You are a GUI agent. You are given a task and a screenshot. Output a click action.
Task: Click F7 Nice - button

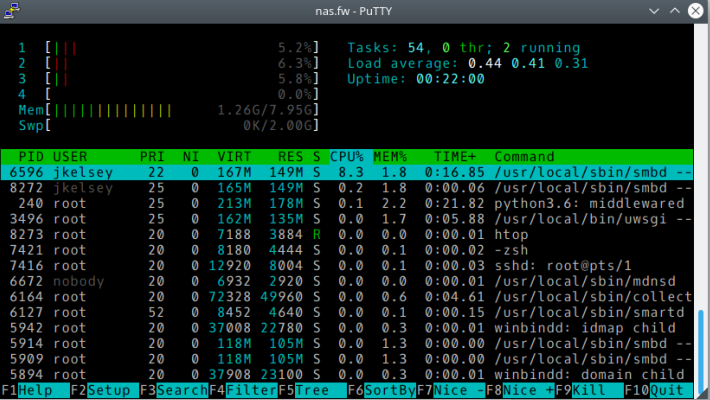point(451,390)
